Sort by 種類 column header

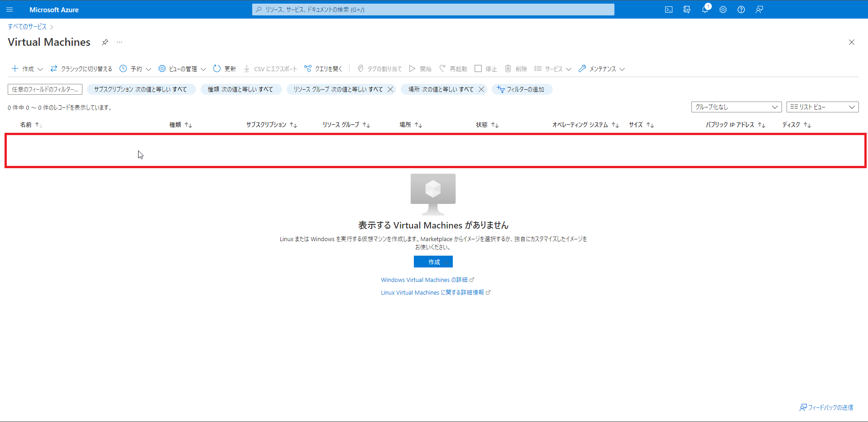(181, 125)
